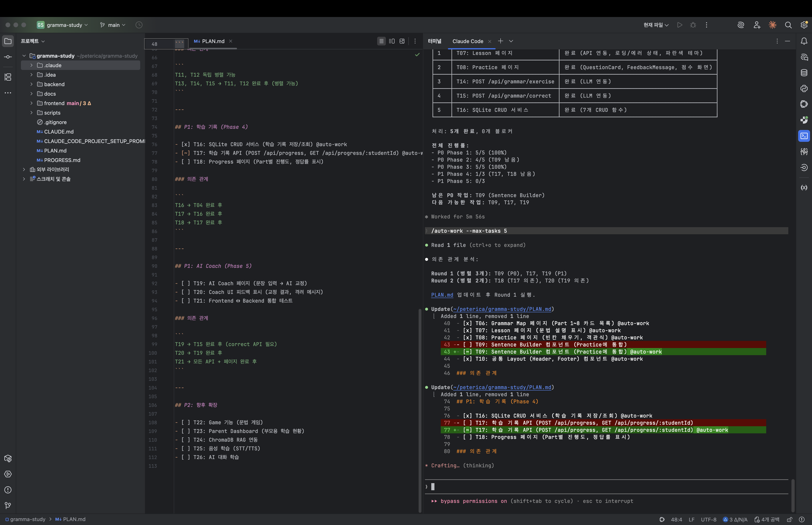Click the Python Packages icon in right sidebar
812x525 pixels.
point(804,88)
